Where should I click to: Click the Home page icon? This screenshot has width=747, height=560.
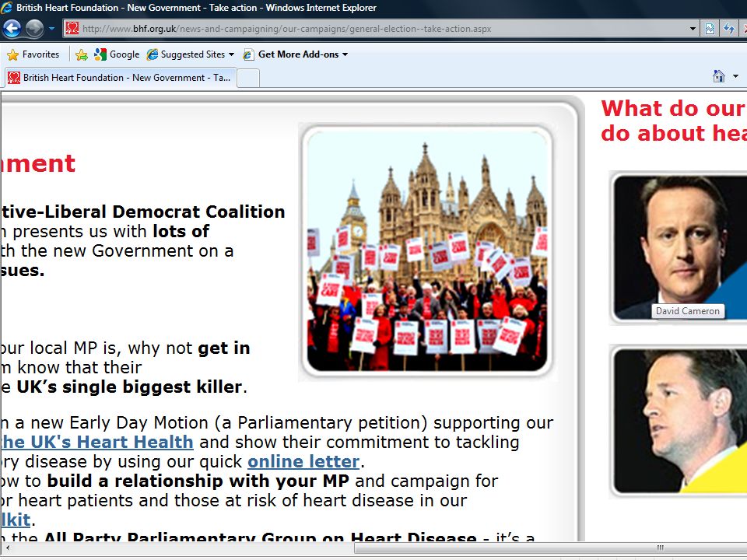(x=718, y=76)
